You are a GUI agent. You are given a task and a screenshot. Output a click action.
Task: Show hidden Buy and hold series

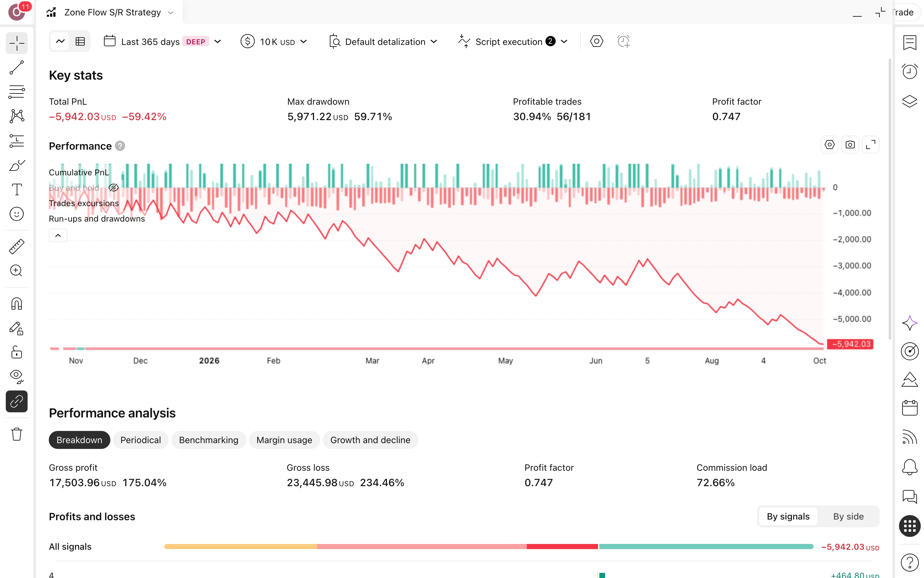(x=113, y=188)
